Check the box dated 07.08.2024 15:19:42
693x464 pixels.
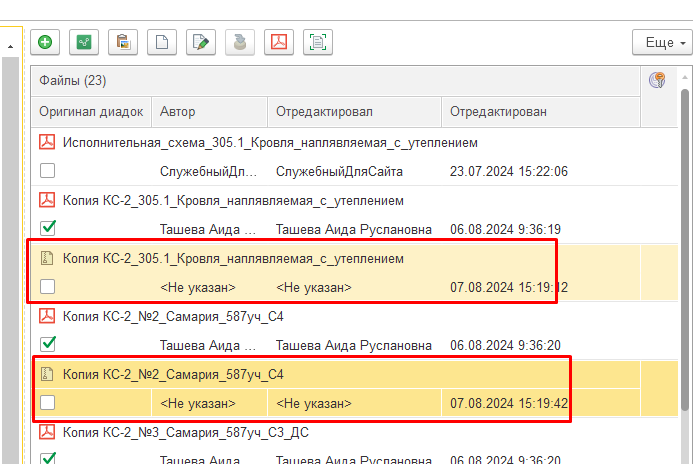(x=47, y=403)
